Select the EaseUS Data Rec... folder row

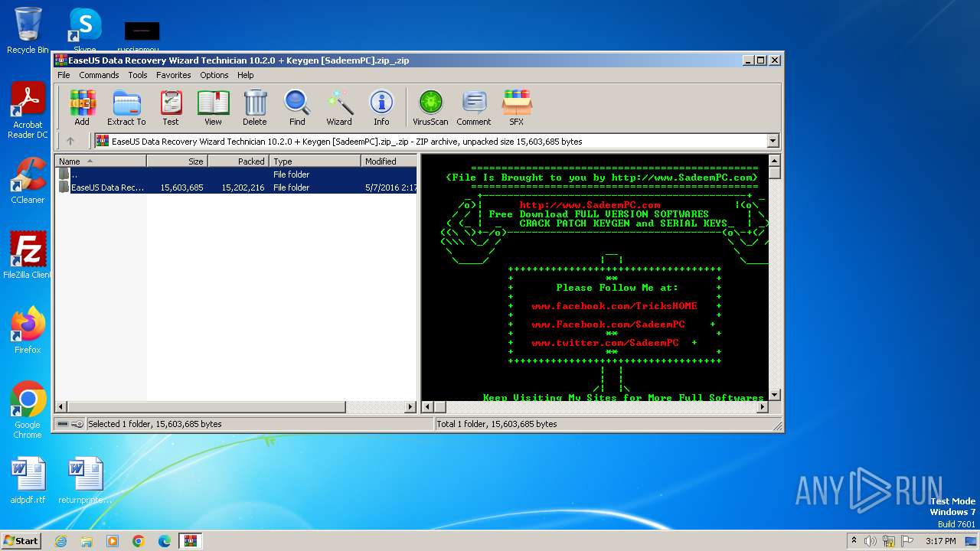point(236,187)
